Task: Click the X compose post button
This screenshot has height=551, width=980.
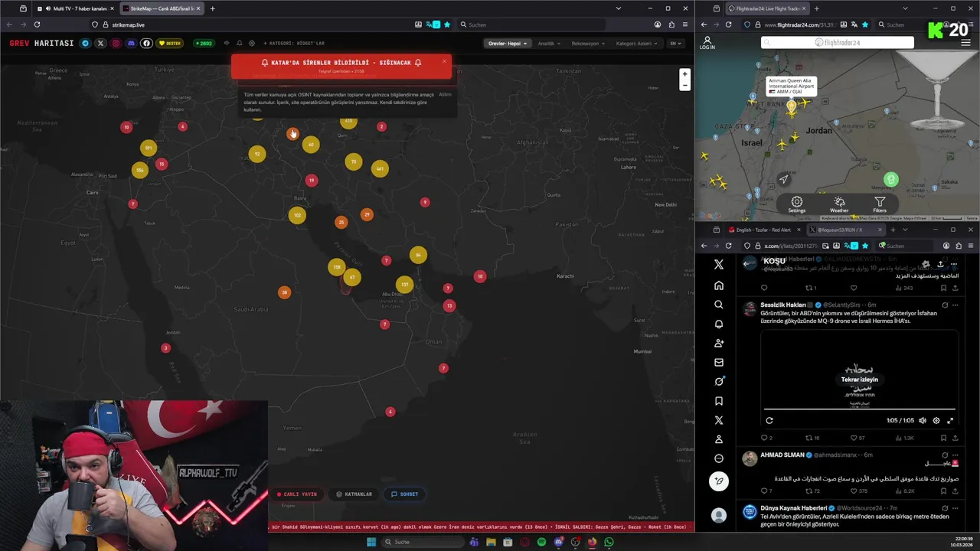Action: click(x=718, y=481)
